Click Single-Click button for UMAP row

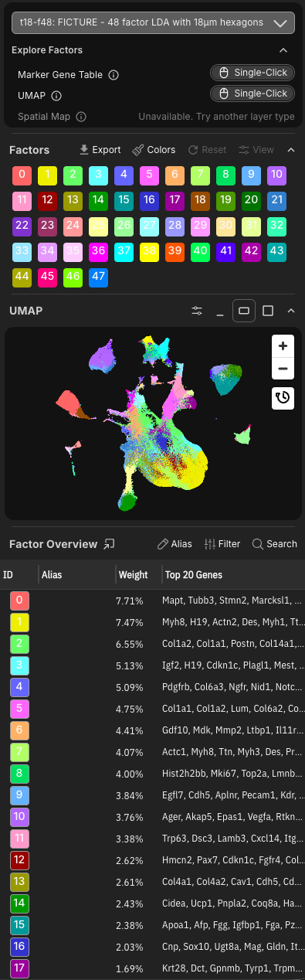click(252, 94)
